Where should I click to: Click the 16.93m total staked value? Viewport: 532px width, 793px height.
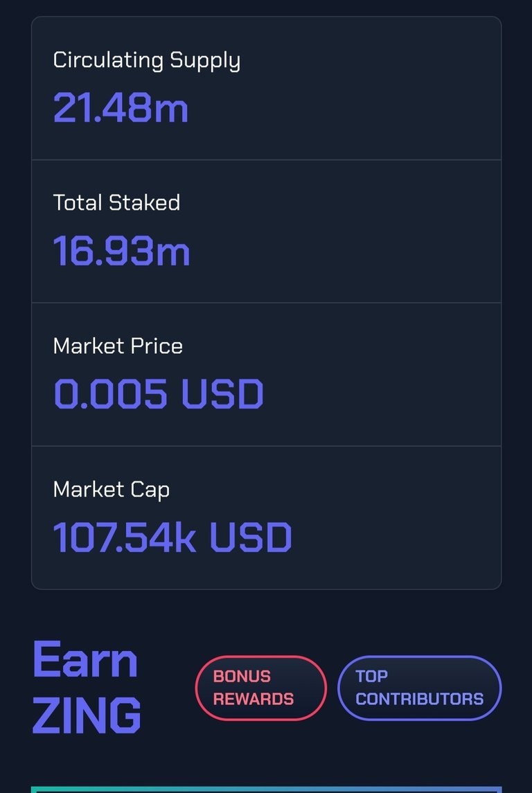coord(121,251)
